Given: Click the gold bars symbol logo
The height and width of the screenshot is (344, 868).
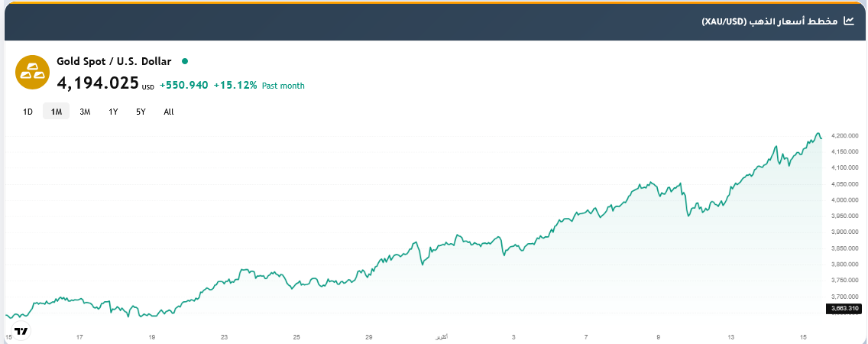Looking at the screenshot, I should 32,73.
